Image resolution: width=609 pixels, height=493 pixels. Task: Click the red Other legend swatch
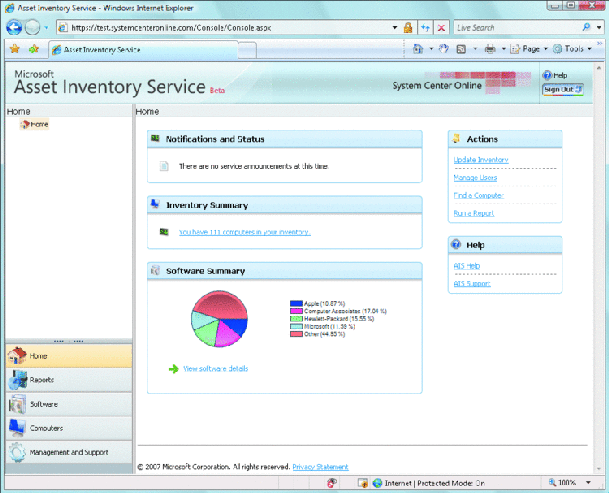296,334
